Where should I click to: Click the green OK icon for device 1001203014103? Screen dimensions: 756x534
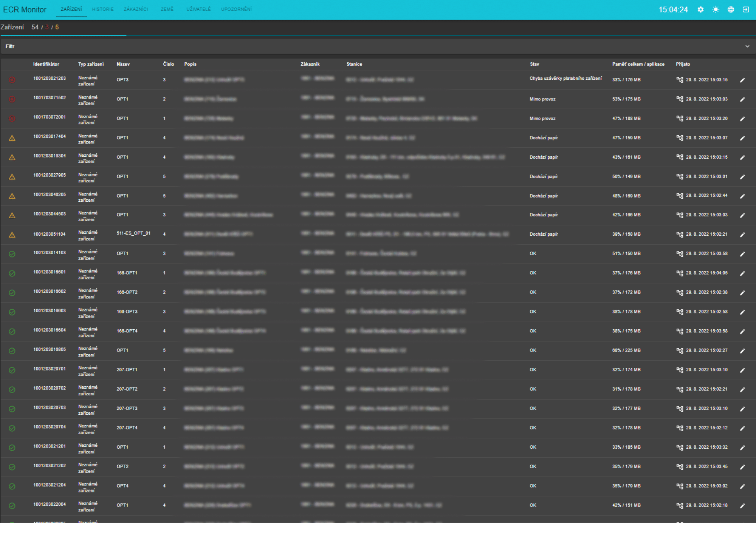12,254
